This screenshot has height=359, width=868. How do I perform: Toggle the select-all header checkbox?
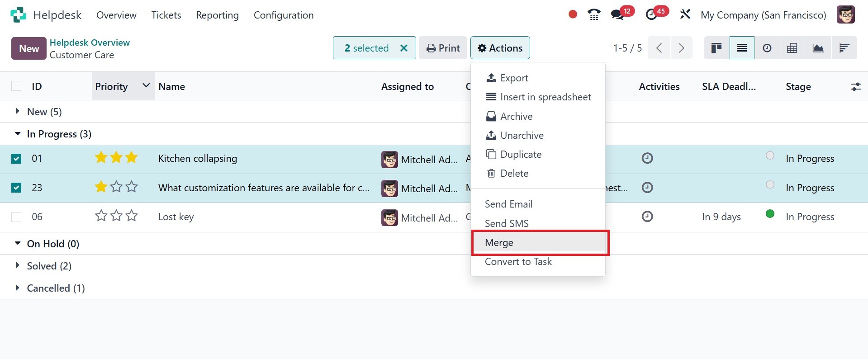pos(16,86)
